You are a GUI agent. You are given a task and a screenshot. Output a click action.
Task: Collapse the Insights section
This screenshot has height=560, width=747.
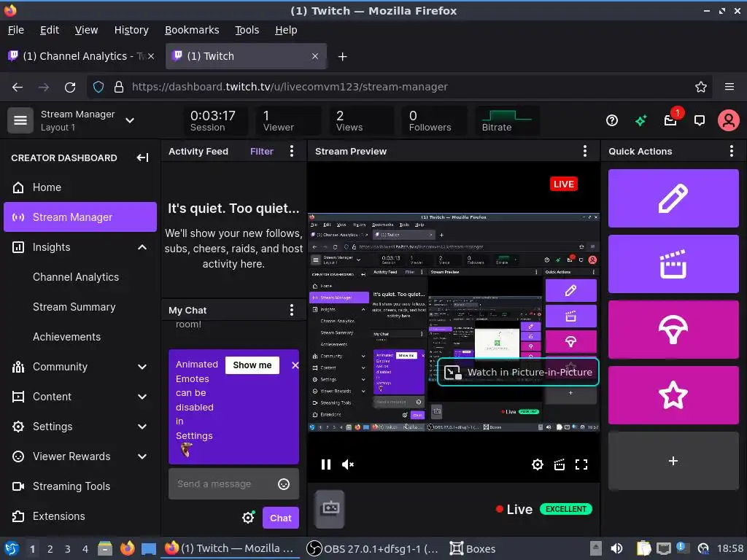coord(142,247)
